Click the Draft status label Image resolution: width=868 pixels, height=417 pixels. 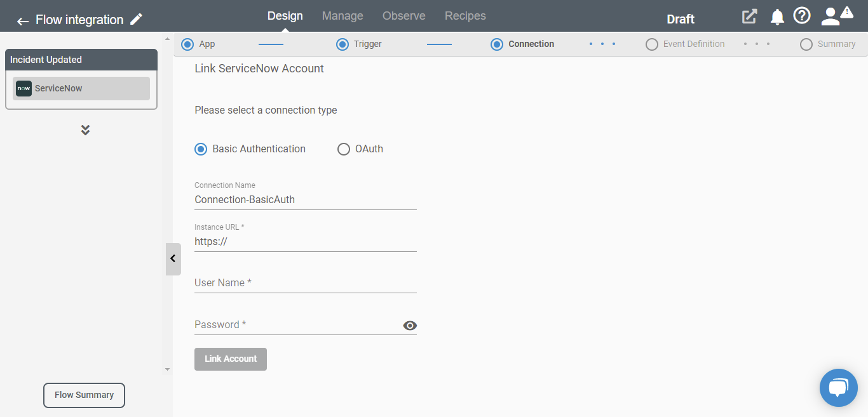click(x=681, y=20)
